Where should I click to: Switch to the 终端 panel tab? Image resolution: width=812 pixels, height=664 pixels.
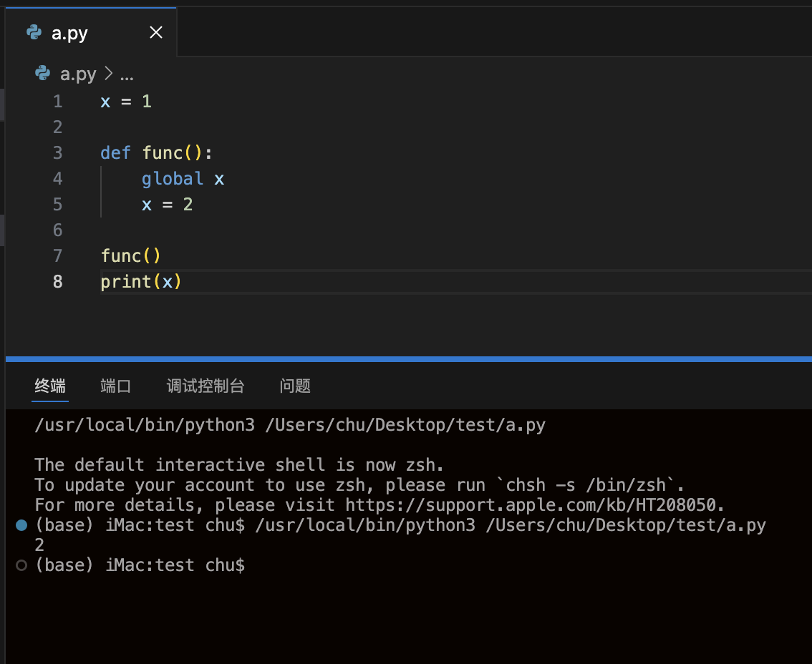[50, 386]
